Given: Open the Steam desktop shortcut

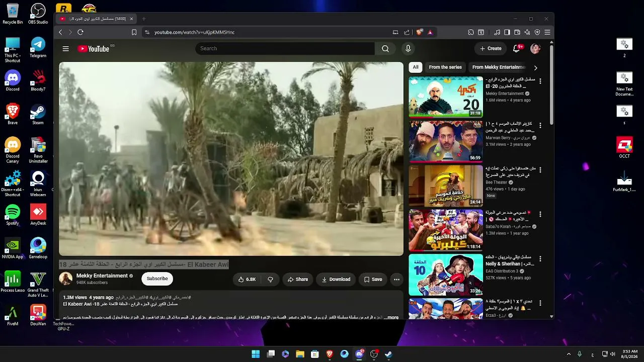Looking at the screenshot, I should coord(38,114).
